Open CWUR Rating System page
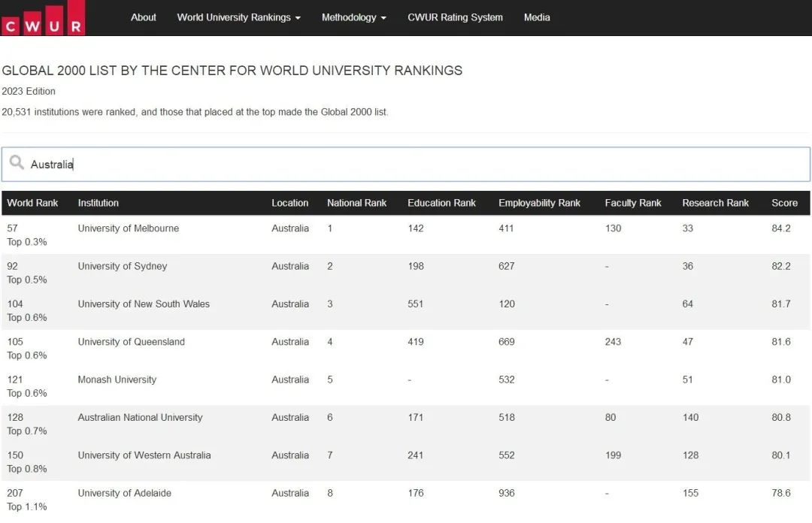Image resolution: width=812 pixels, height=523 pixels. [x=455, y=17]
